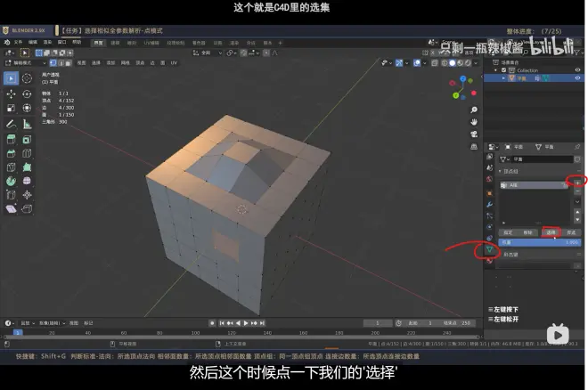Select the Inset Faces tool
The width and height of the screenshot is (588, 390).
[27, 140]
